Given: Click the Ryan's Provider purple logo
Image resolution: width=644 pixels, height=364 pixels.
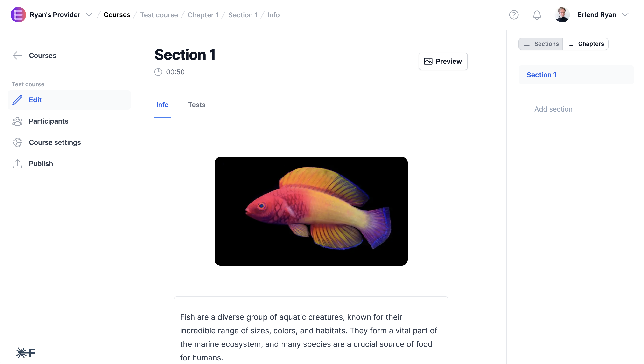Looking at the screenshot, I should [18, 15].
